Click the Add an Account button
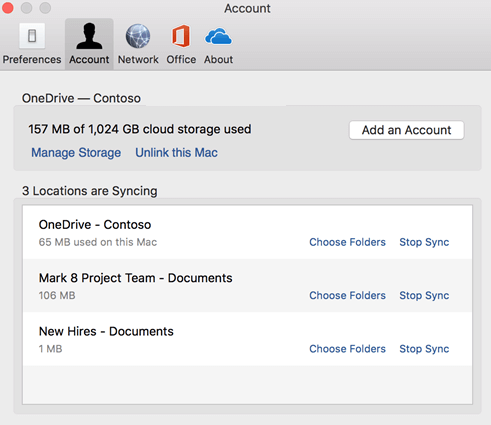This screenshot has height=425, width=491. coord(406,130)
